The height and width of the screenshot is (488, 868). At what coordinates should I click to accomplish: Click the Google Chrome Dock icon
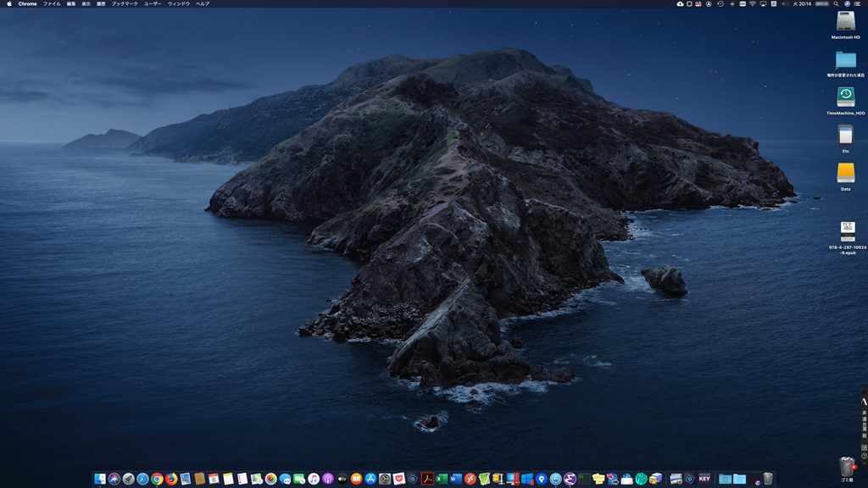157,479
